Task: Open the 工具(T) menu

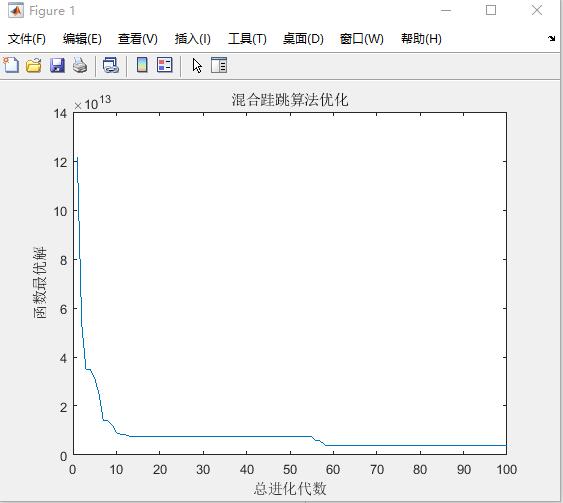Action: (247, 39)
